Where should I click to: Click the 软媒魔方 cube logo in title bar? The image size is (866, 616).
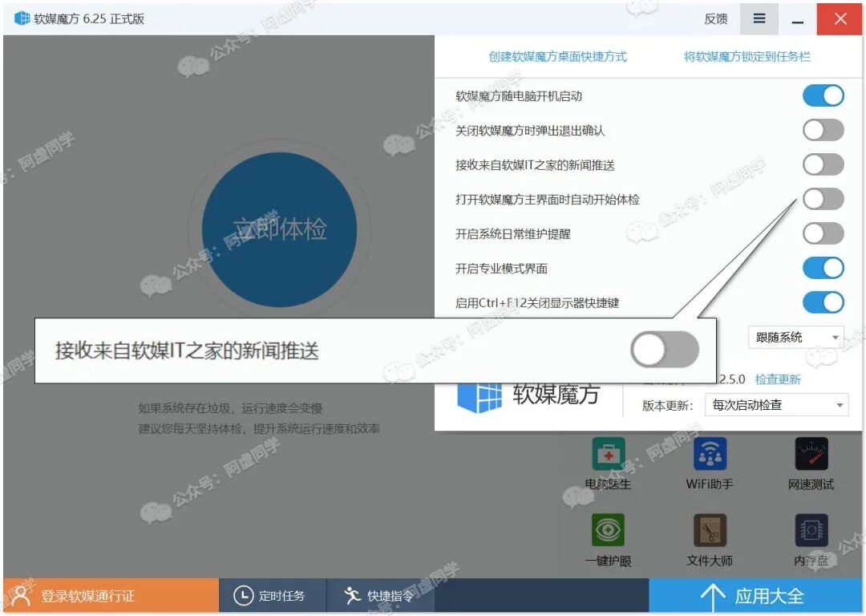22,18
